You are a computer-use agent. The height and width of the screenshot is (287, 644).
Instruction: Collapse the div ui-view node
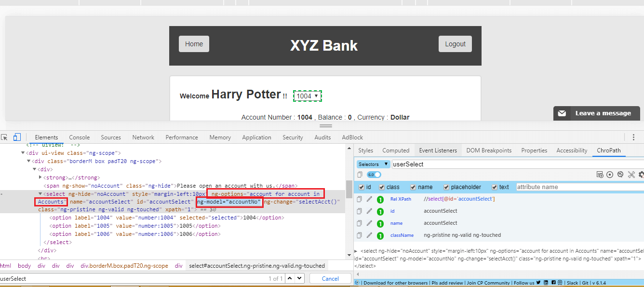point(22,153)
